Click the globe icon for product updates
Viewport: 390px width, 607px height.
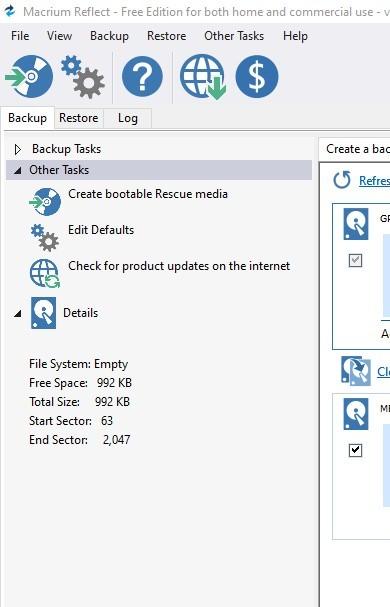[45, 274]
